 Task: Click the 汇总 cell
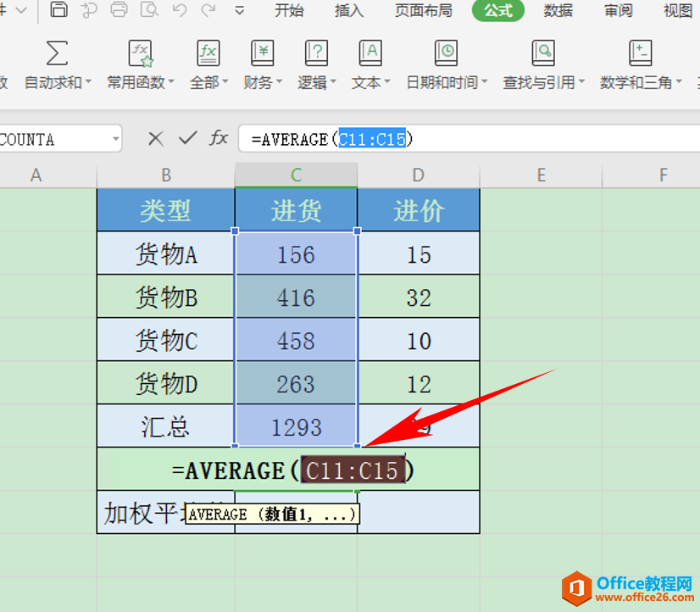(x=166, y=426)
